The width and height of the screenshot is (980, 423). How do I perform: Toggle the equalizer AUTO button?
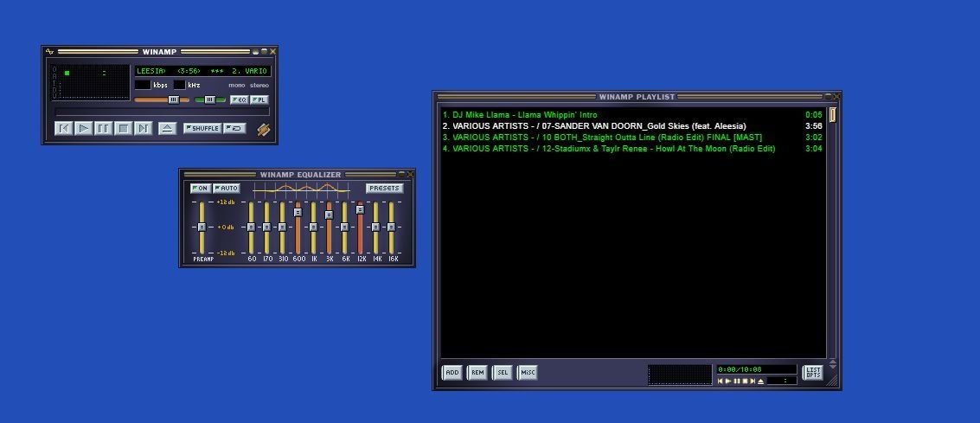227,188
